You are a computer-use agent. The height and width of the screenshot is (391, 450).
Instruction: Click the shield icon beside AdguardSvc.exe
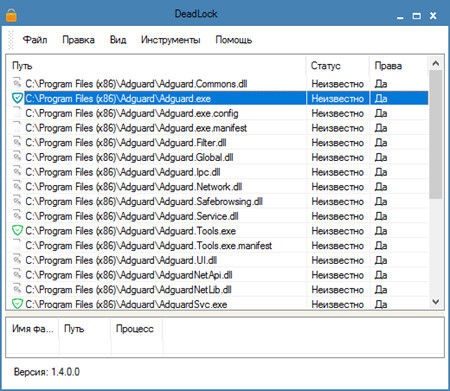pos(17,304)
